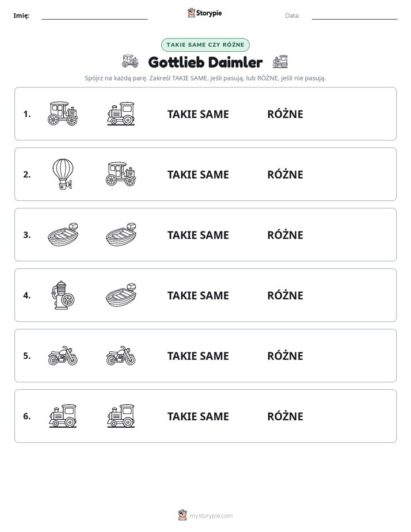Image resolution: width=411 pixels, height=532 pixels.
Task: Click the TAKIE SAME CZY RÓŻNE badge
Action: pos(205,45)
